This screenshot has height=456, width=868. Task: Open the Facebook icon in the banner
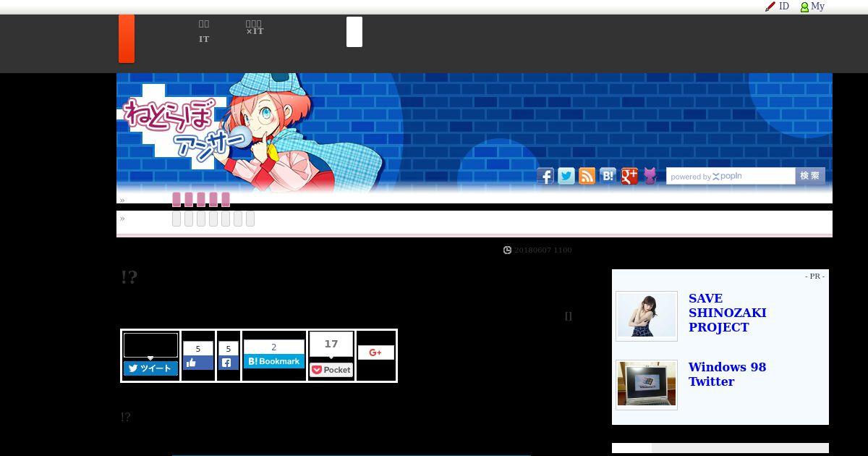(545, 176)
